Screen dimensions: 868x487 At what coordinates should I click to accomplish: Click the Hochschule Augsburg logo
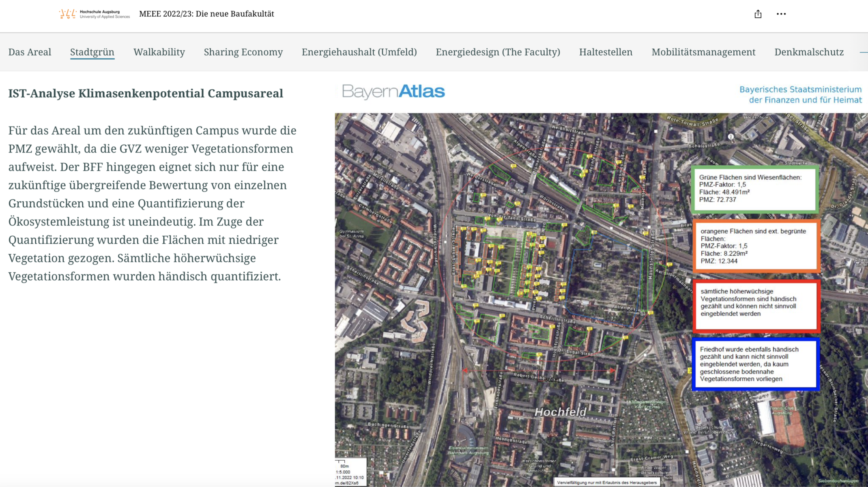[x=94, y=14]
